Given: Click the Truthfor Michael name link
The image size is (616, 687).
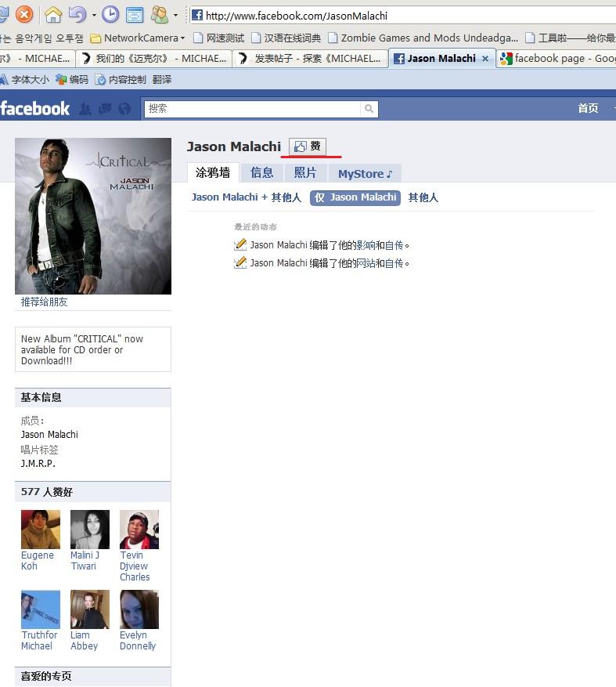Looking at the screenshot, I should [39, 641].
